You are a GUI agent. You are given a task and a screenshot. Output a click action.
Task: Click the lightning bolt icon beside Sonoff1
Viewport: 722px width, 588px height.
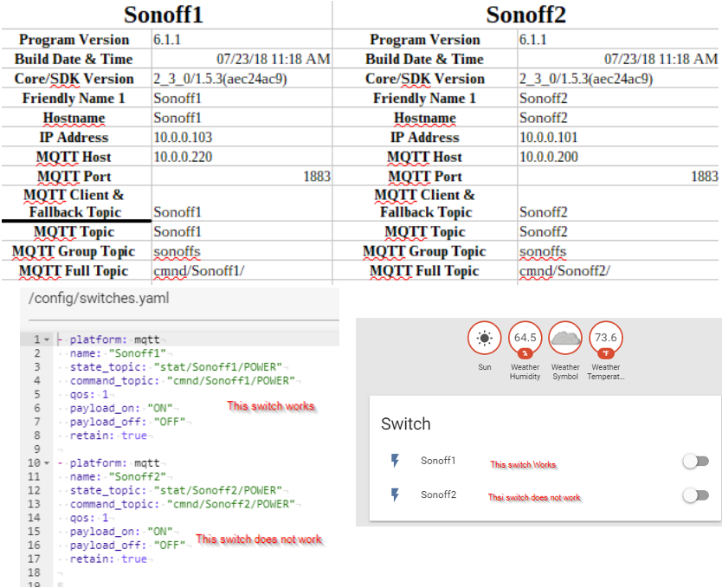pyautogui.click(x=396, y=461)
